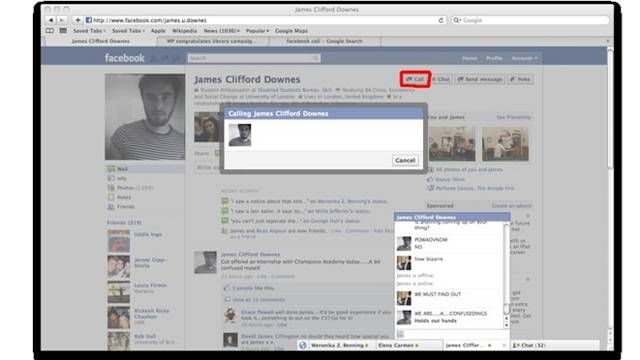640x360 pixels.
Task: Click the globe notifications icon in chat bar
Action: 302,345
